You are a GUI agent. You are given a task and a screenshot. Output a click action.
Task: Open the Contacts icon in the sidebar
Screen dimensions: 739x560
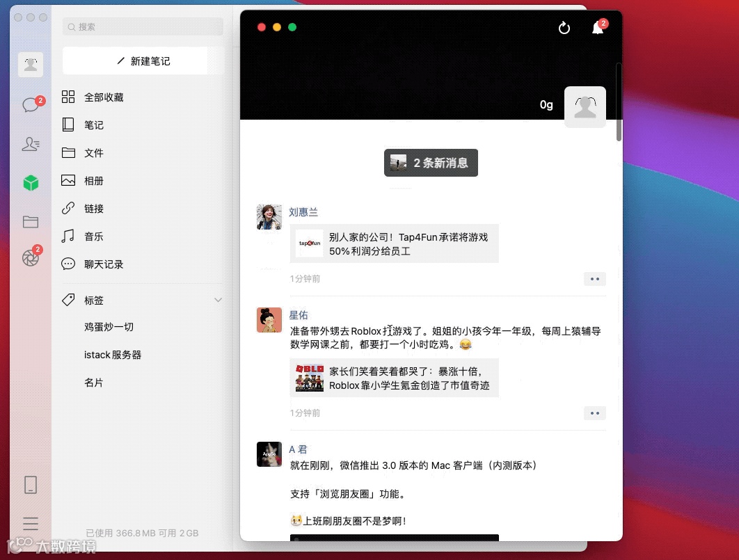[x=31, y=143]
